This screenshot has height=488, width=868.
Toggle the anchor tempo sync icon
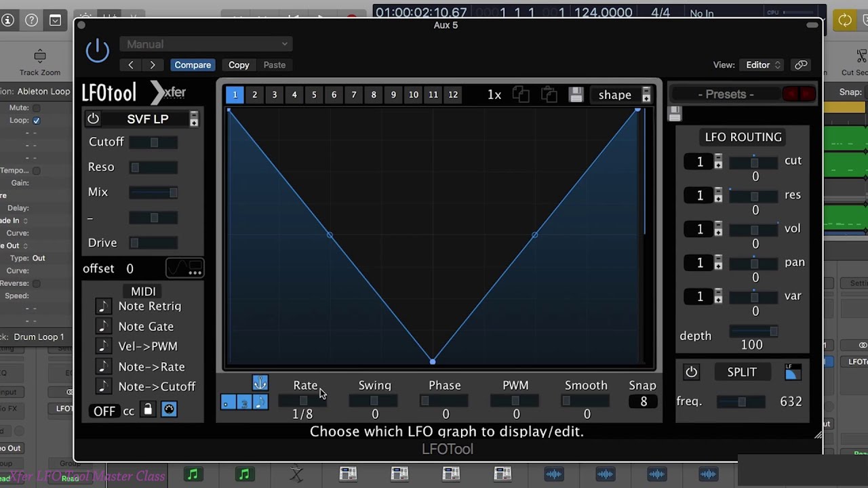coord(260,384)
